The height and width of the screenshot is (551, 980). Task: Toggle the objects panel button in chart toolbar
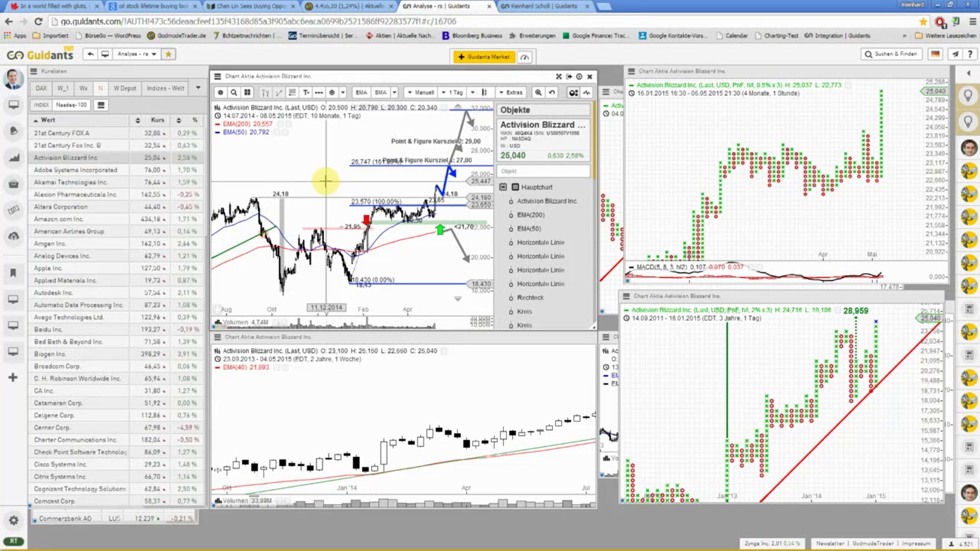click(573, 93)
